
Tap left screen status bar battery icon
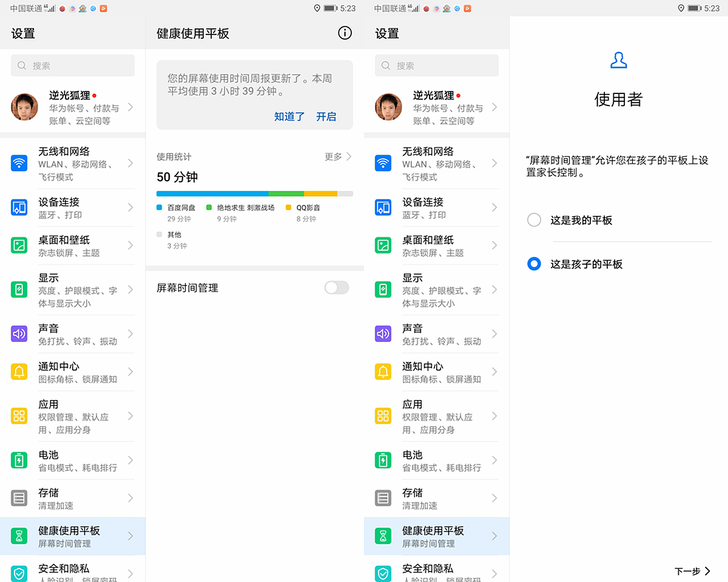click(331, 8)
